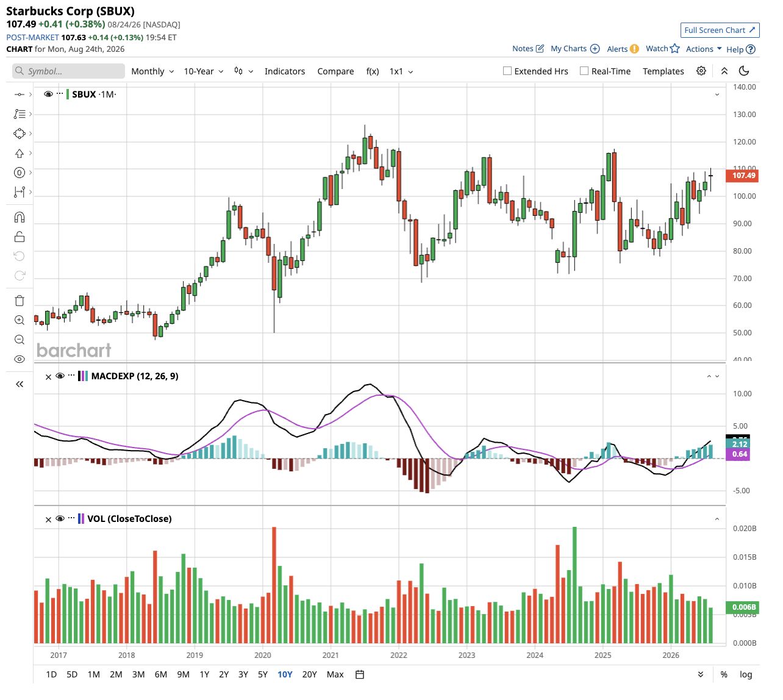Viewport: 783px width, 700px height.
Task: Open the Indicators menu
Action: pos(285,71)
